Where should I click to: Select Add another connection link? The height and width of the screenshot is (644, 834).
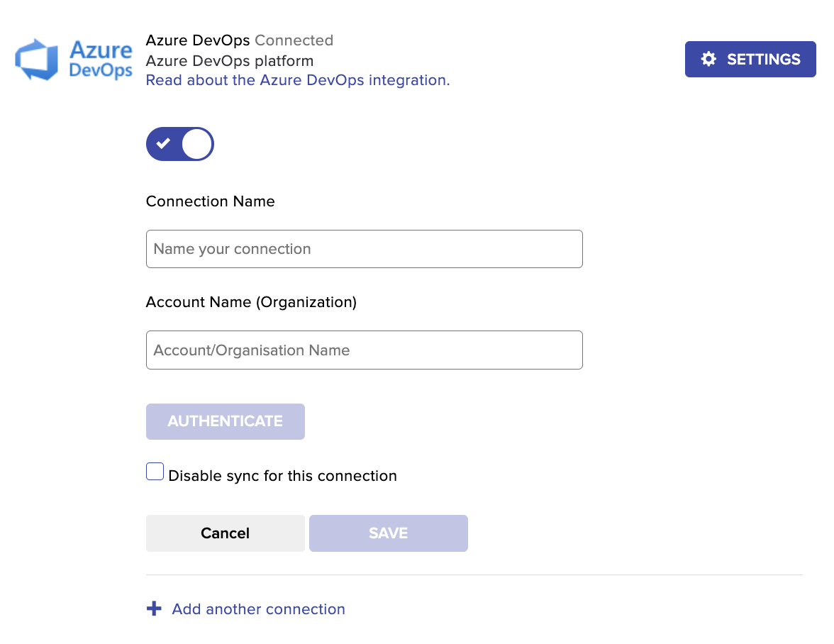click(x=258, y=609)
